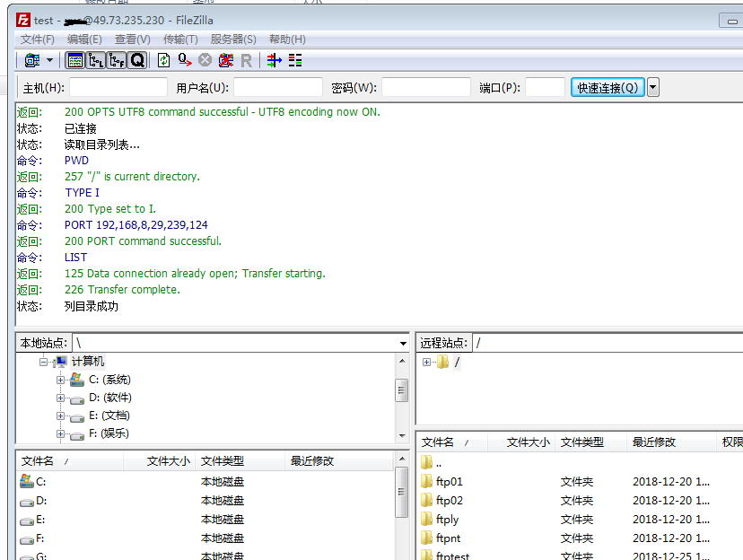Click local file list scrollbar thumb

click(x=401, y=492)
